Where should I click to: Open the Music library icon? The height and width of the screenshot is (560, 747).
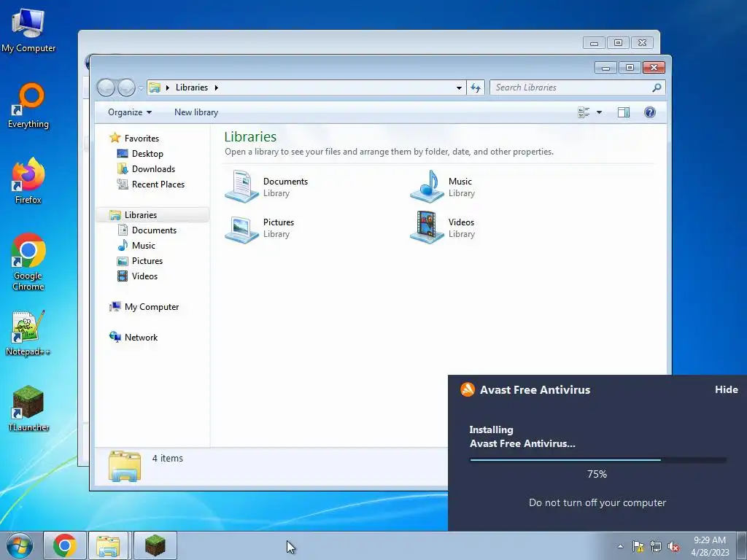pyautogui.click(x=427, y=186)
